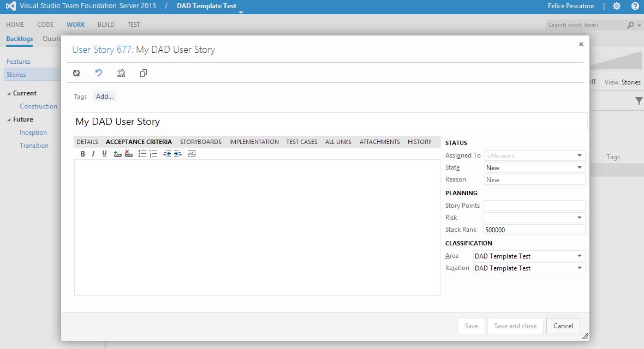The width and height of the screenshot is (644, 349).
Task: Open the settings gear menu
Action: (x=617, y=6)
